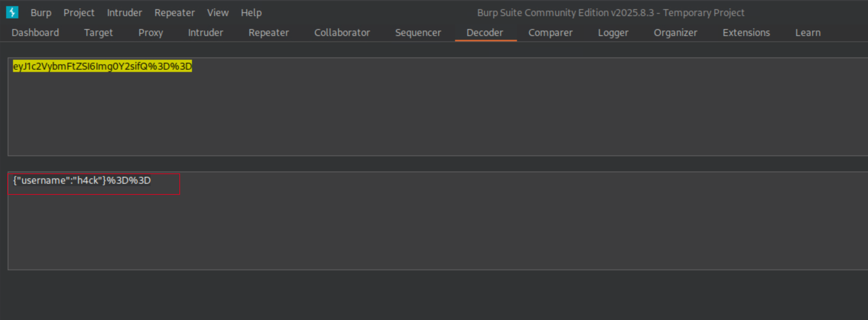Open the Burp menu
This screenshot has width=868, height=320.
point(41,13)
